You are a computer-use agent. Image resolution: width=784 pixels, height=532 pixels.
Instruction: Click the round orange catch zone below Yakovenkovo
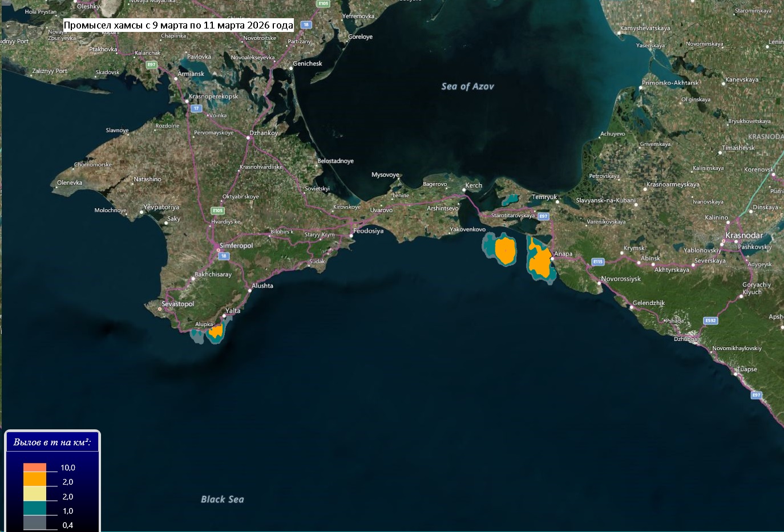[x=505, y=250]
